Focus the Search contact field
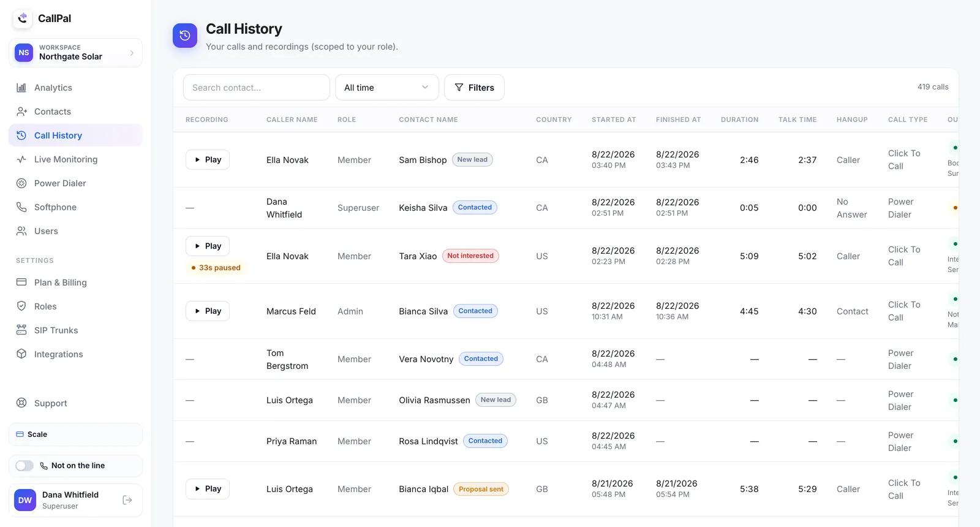 pos(257,88)
